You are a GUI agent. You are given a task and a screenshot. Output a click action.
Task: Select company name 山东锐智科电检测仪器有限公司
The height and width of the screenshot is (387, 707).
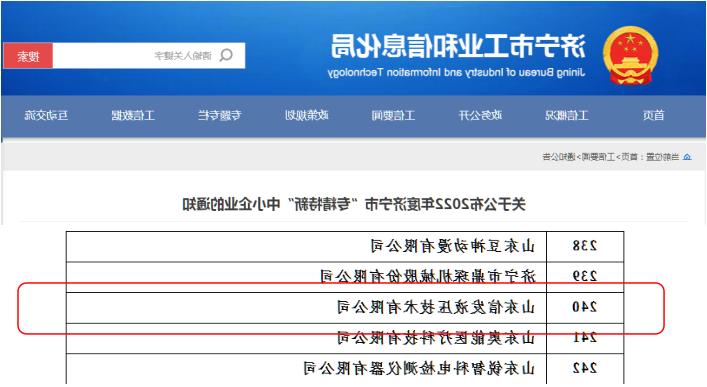click(419, 369)
